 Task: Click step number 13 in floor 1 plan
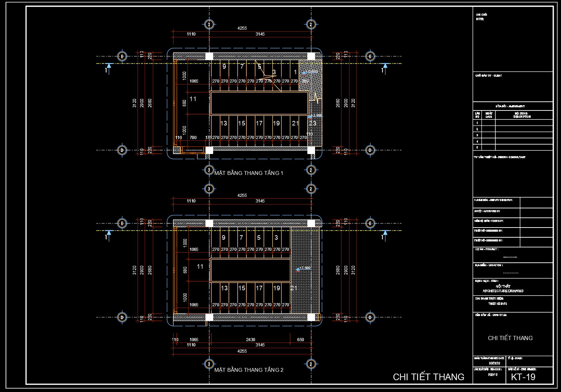[x=224, y=123]
